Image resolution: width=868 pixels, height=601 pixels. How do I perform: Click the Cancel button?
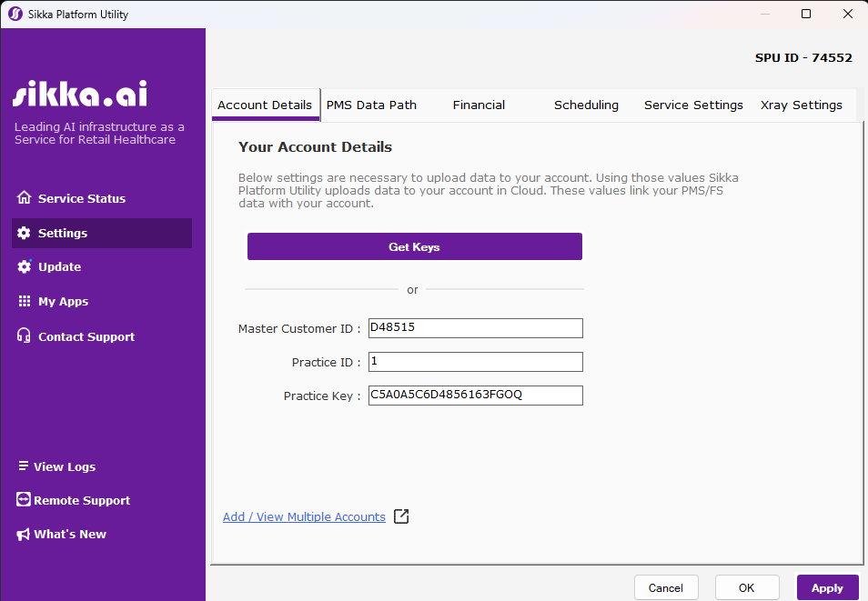coord(666,587)
